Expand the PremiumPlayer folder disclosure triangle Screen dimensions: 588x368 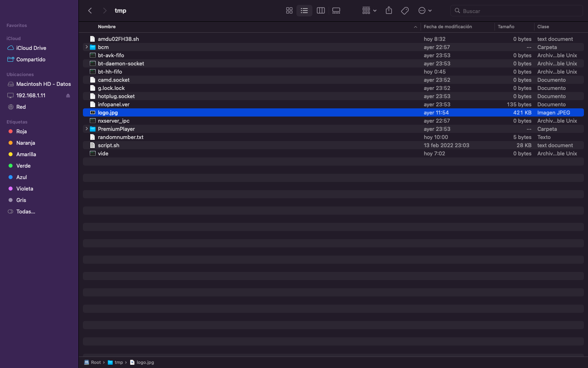tap(87, 129)
